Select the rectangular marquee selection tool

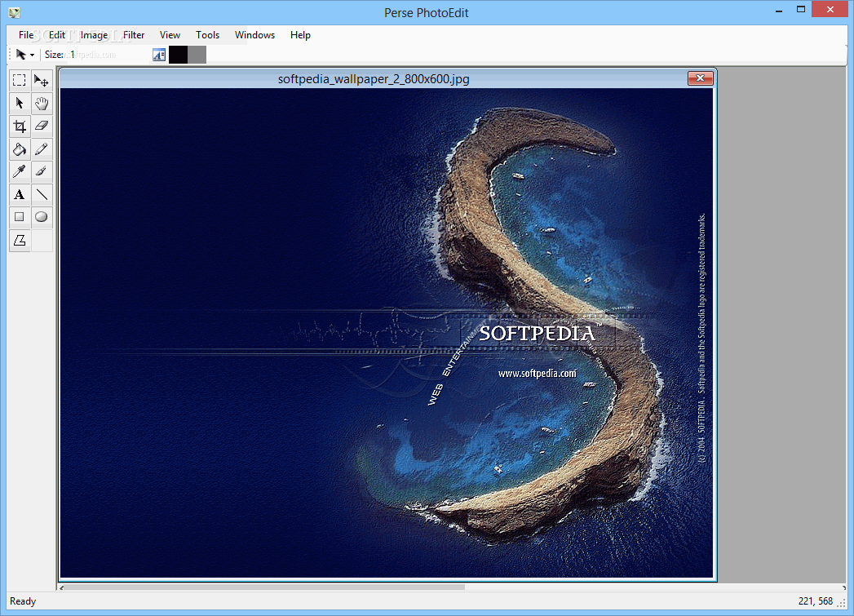coord(19,80)
